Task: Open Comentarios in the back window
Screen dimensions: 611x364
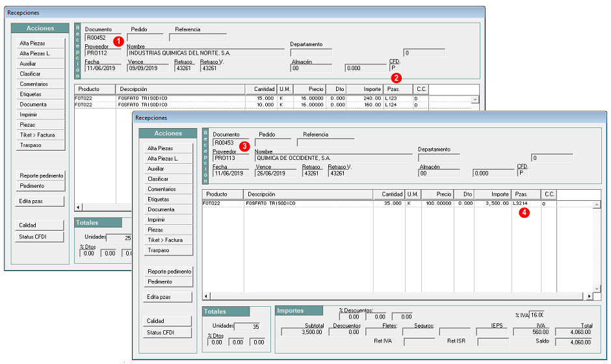Action: click(40, 84)
